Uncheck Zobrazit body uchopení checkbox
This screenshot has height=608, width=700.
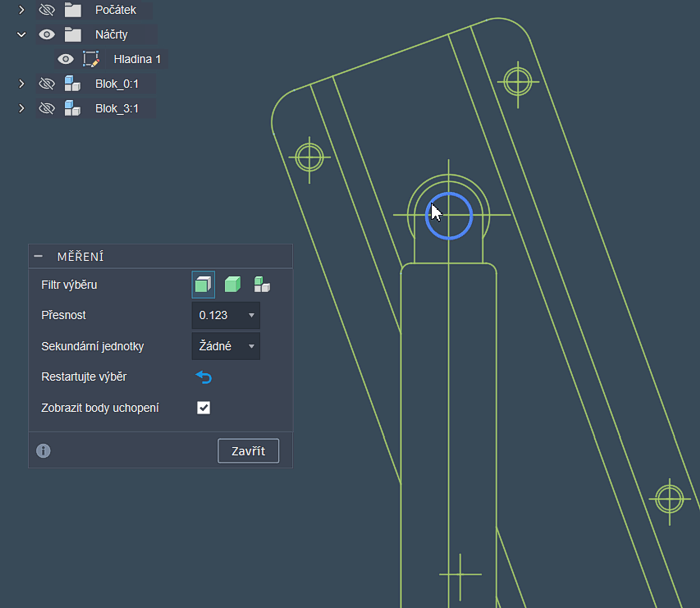pyautogui.click(x=204, y=408)
